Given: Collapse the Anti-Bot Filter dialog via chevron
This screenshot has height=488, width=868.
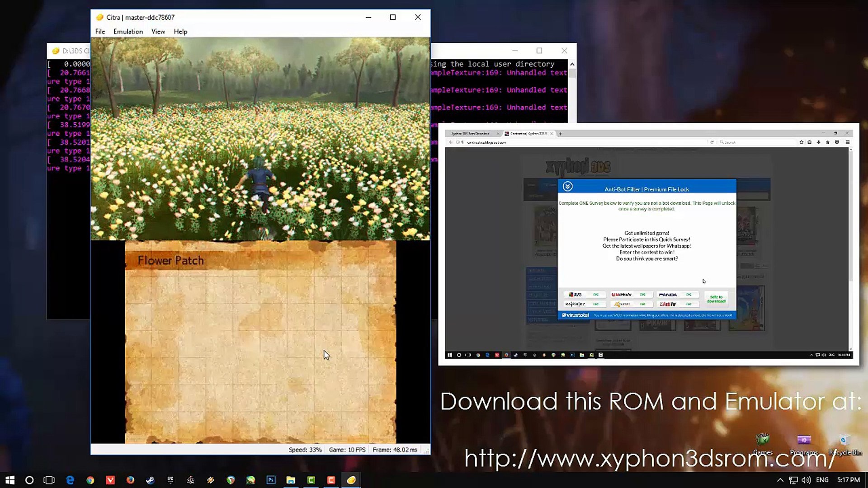Looking at the screenshot, I should 568,186.
